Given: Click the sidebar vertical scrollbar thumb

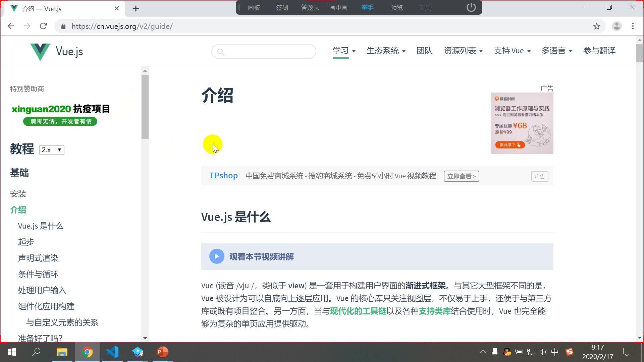Looking at the screenshot, I should (x=145, y=107).
